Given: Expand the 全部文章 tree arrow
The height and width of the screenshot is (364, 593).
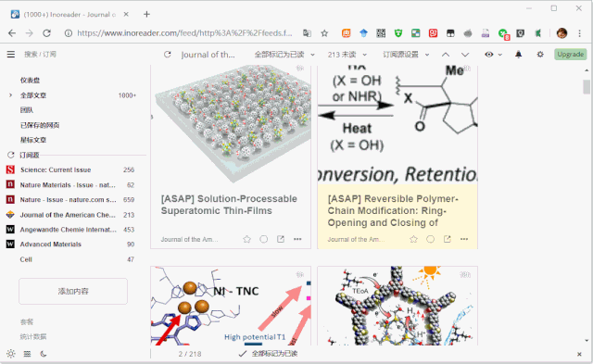Looking at the screenshot, I should coord(10,95).
